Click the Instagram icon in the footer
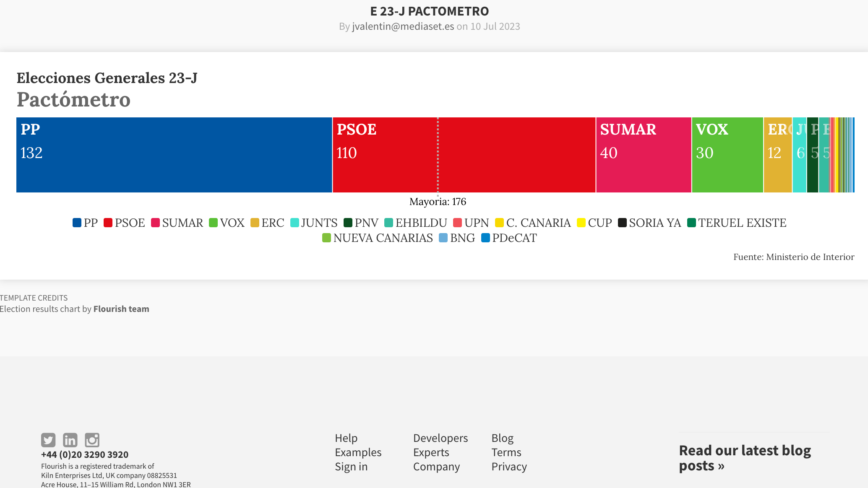Screen dimensions: 868x488 tap(92, 440)
